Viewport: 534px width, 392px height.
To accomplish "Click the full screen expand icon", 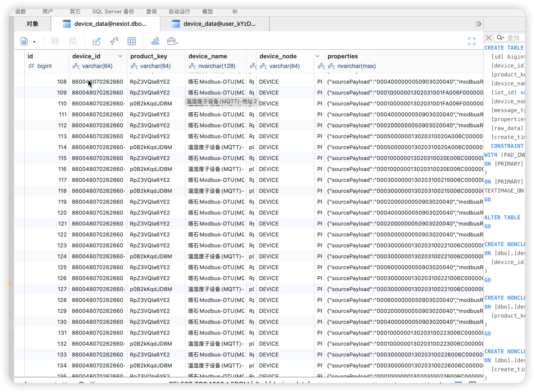I will (471, 41).
